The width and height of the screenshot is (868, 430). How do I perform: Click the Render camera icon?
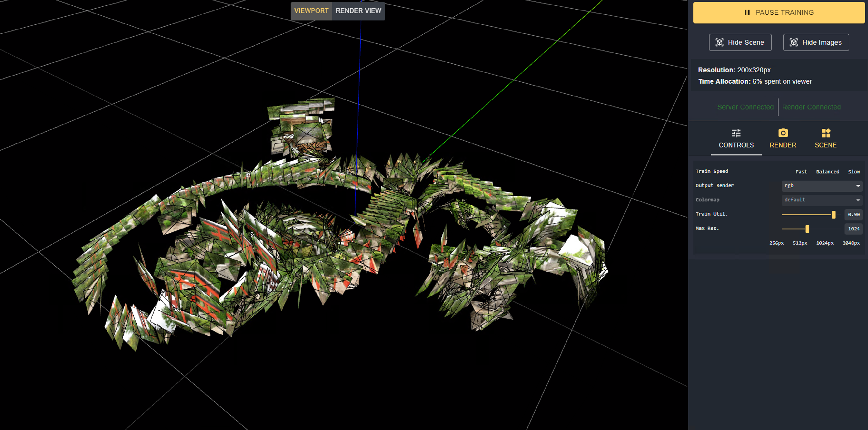point(783,133)
